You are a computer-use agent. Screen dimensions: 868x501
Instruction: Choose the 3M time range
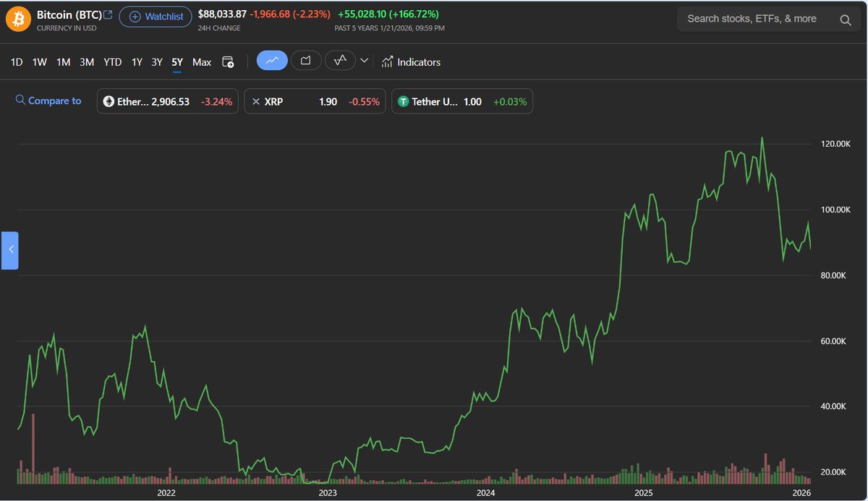[x=87, y=62]
